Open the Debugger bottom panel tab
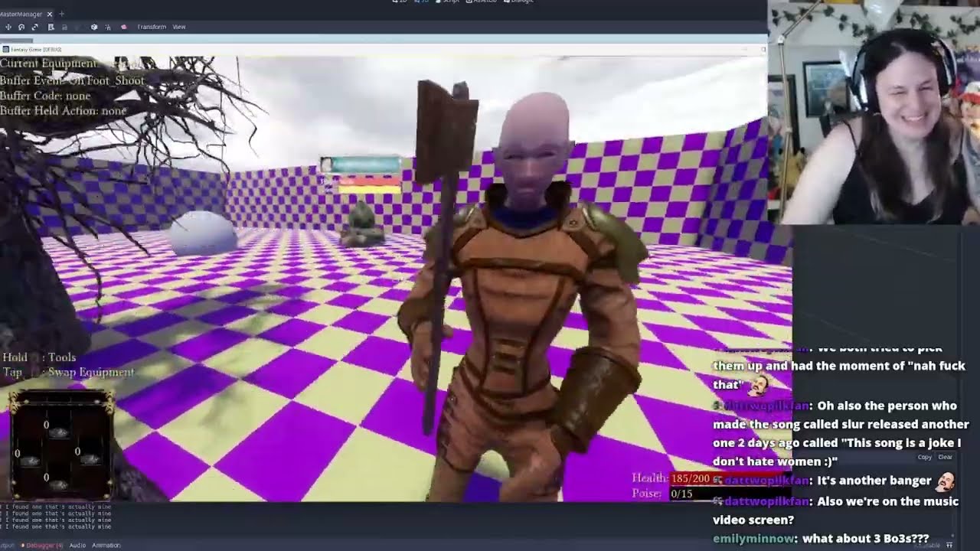Viewport: 980px width, 551px height. click(42, 545)
